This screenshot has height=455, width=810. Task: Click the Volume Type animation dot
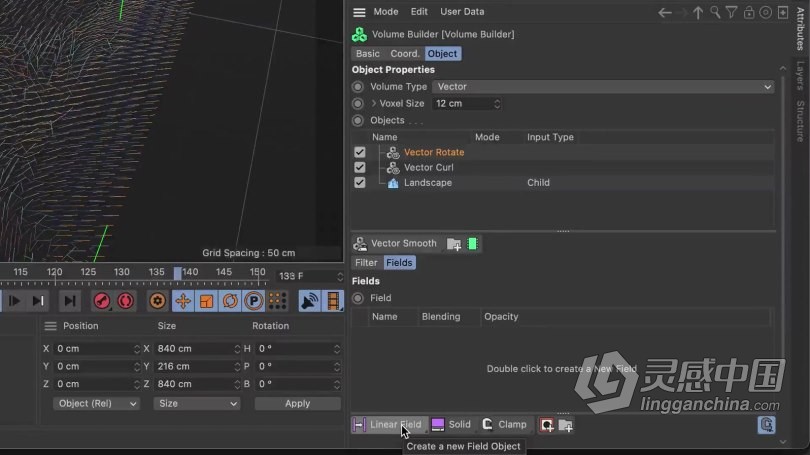click(x=357, y=87)
